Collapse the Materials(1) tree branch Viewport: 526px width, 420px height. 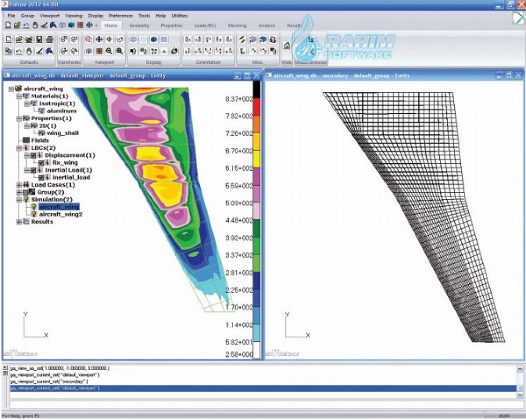[x=19, y=96]
